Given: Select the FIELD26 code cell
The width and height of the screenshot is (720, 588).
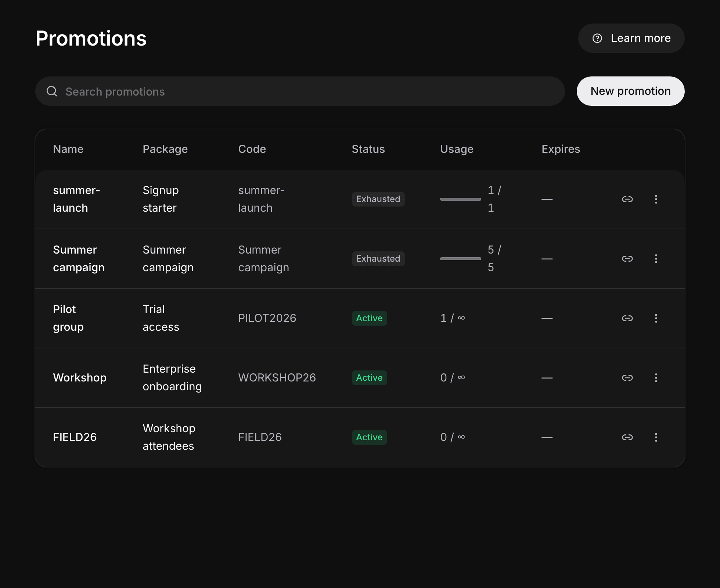Looking at the screenshot, I should 260,437.
